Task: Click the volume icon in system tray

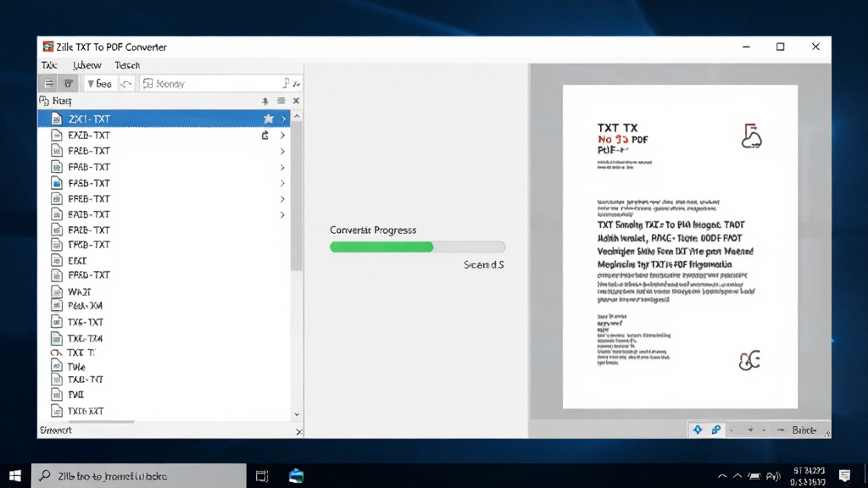Action: click(x=773, y=476)
